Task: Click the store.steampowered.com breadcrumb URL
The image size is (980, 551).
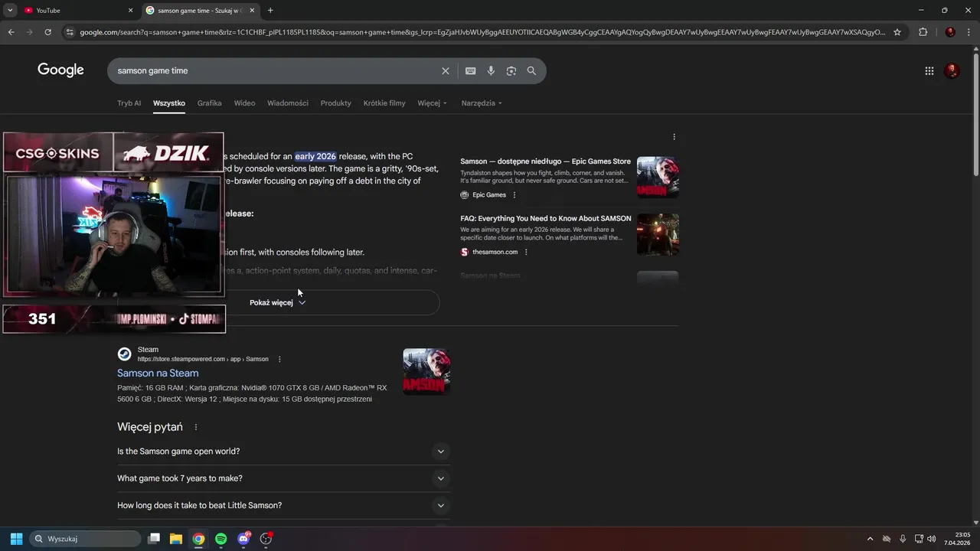Action: click(203, 360)
